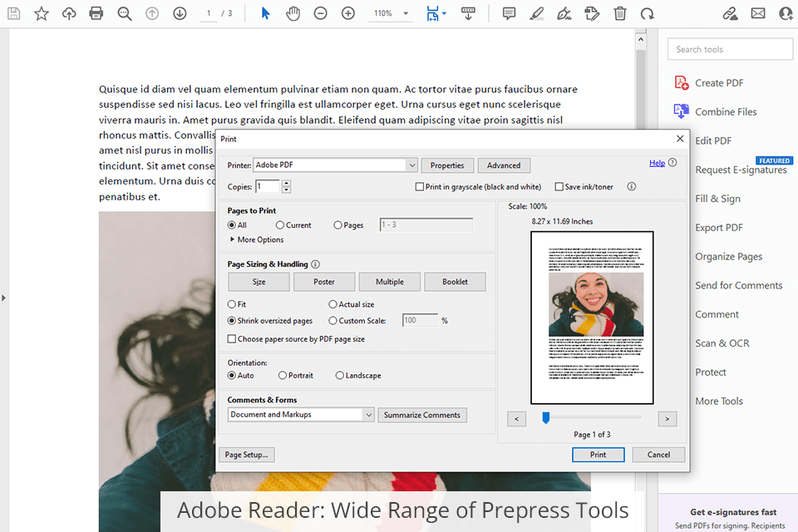The height and width of the screenshot is (532, 798).
Task: Select the Booklet sizing tab
Action: click(x=455, y=282)
